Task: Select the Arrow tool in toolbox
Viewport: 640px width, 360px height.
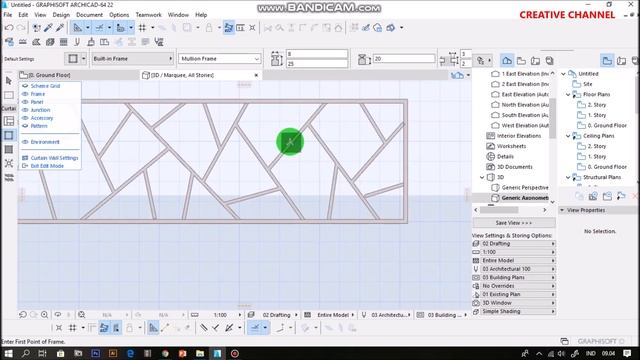Action: click(x=9, y=81)
